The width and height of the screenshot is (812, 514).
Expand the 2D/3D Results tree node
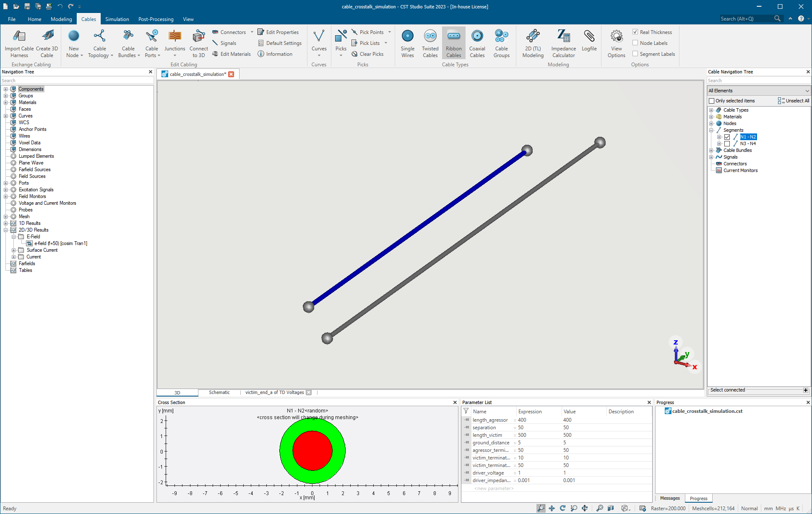tap(5, 230)
